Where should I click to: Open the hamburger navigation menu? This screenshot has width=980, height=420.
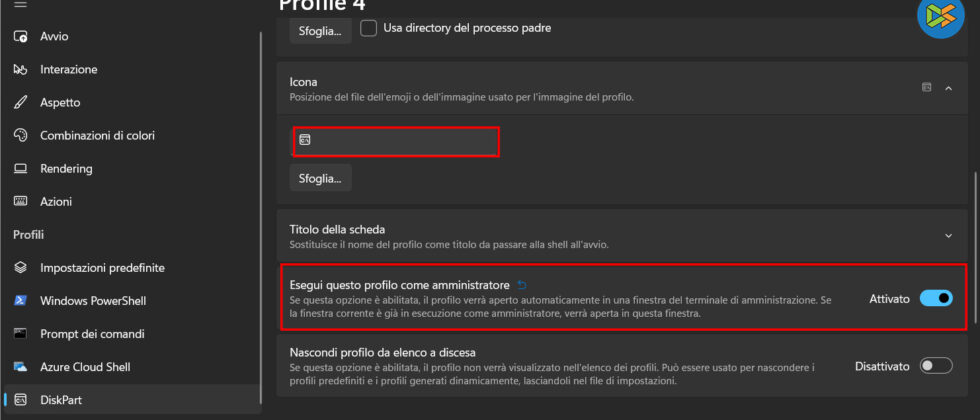pyautogui.click(x=20, y=5)
